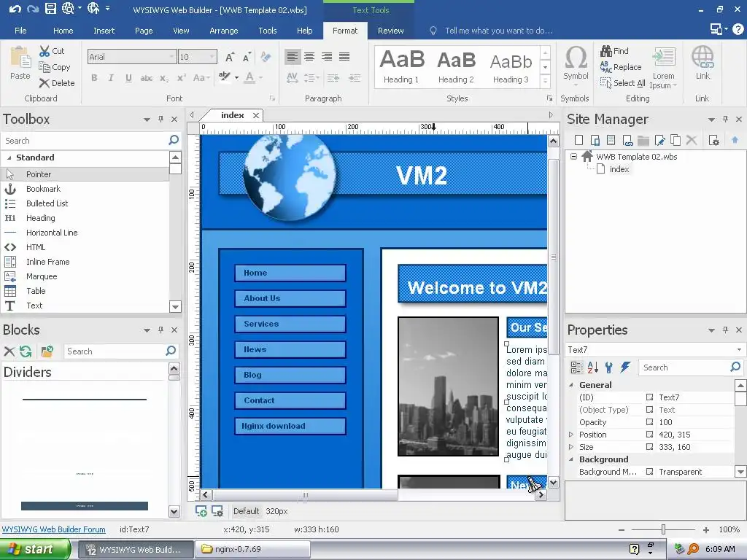Toggle Superscript formatting
747x560 pixels.
(x=182, y=77)
